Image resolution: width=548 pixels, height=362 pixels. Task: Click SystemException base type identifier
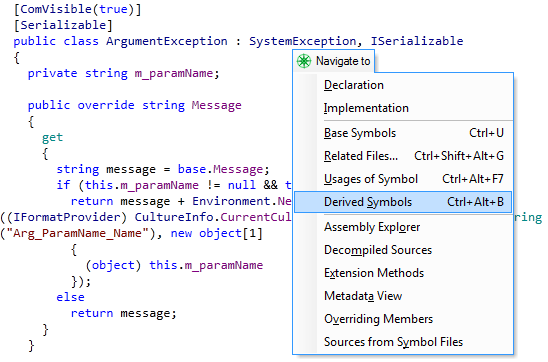click(x=302, y=41)
